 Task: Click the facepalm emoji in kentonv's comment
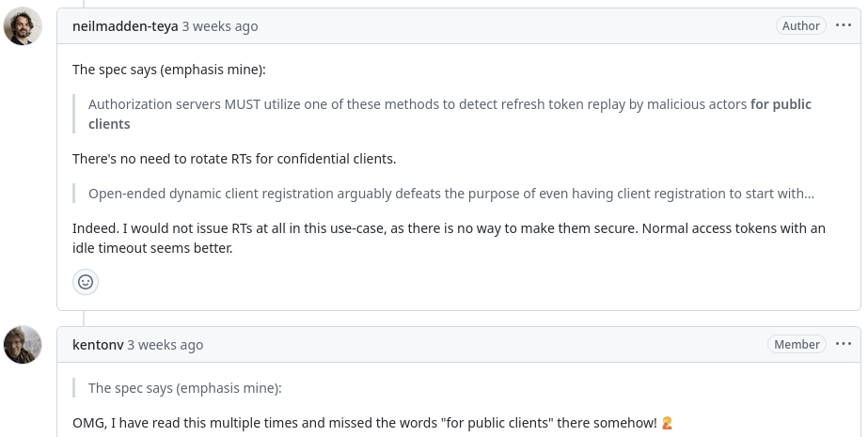click(x=667, y=423)
